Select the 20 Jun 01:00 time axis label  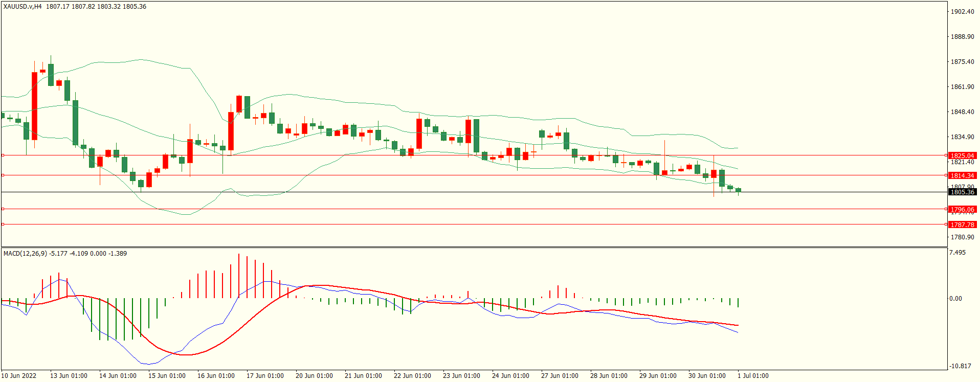[314, 376]
